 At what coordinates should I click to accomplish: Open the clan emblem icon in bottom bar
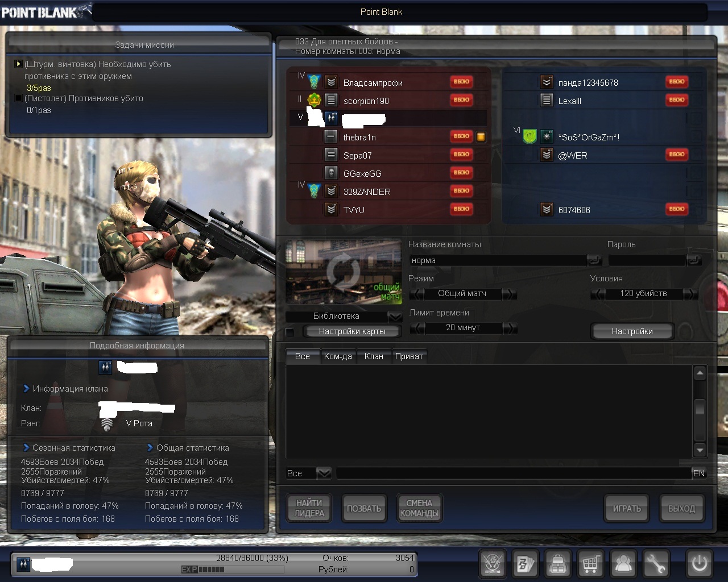pos(493,564)
